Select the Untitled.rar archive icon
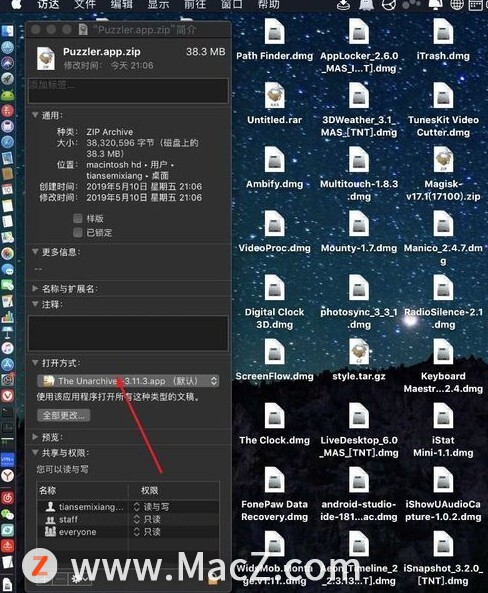488x593 pixels. (x=275, y=96)
